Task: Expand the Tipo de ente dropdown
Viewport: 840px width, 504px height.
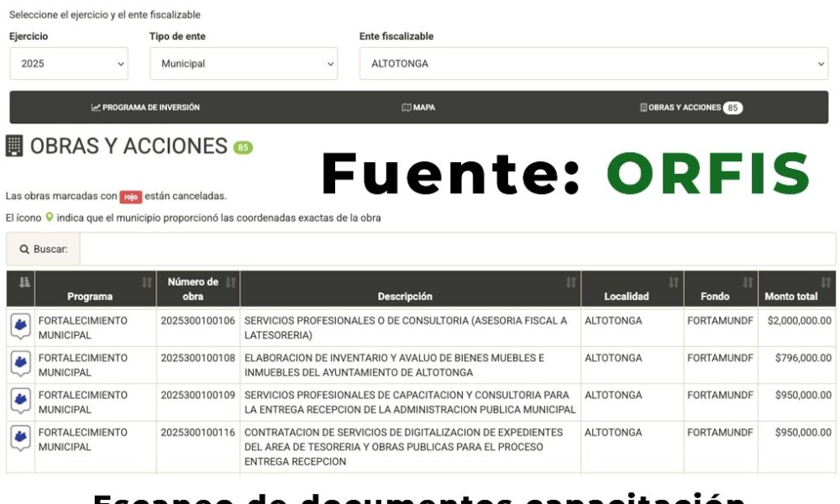Action: (x=243, y=64)
